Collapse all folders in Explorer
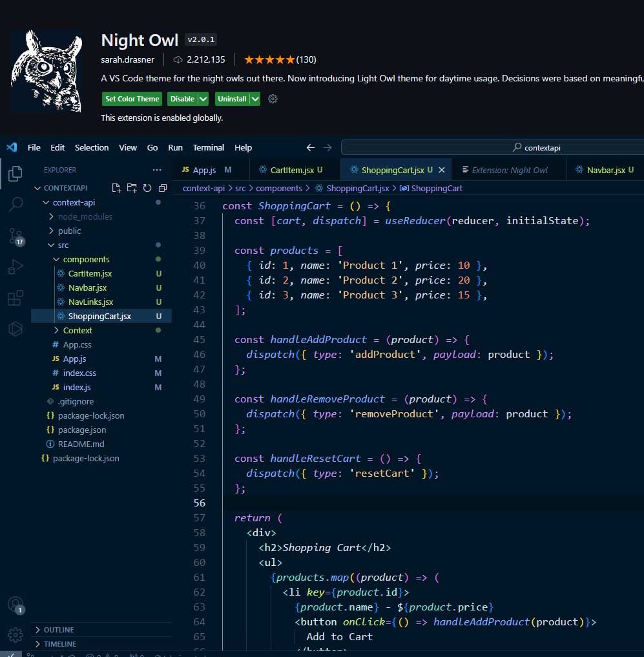Screen dimensions: 644x657 click(163, 188)
